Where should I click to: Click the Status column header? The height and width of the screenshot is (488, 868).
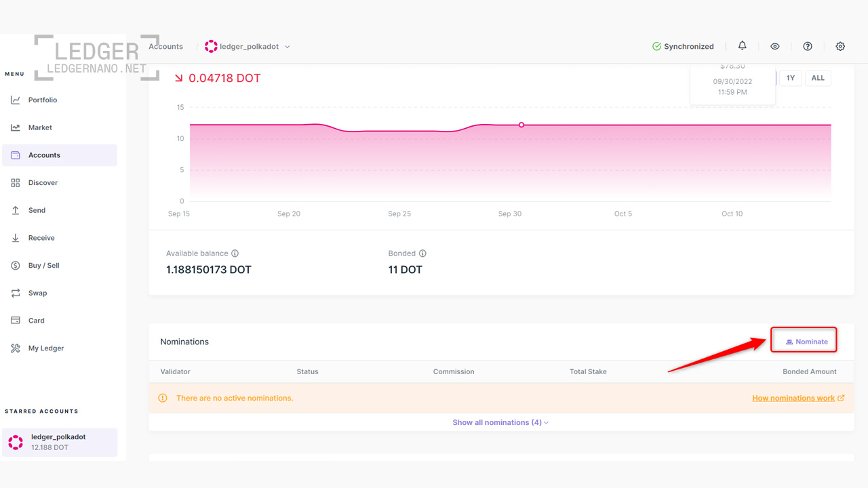tap(307, 371)
